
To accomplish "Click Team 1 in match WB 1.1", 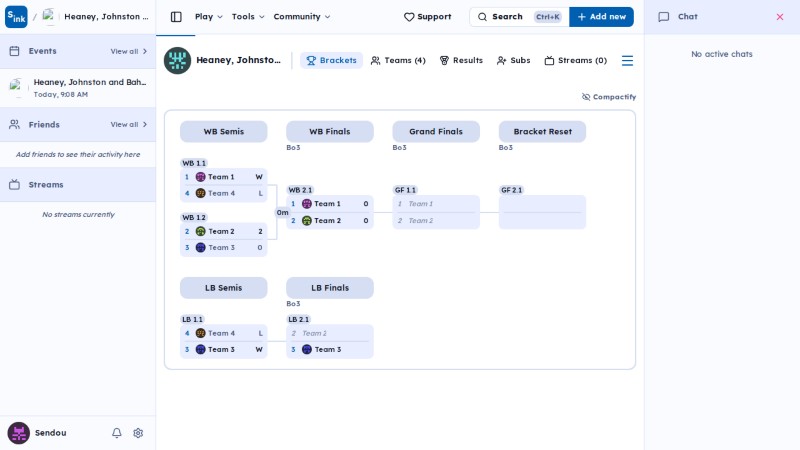I will point(223,177).
